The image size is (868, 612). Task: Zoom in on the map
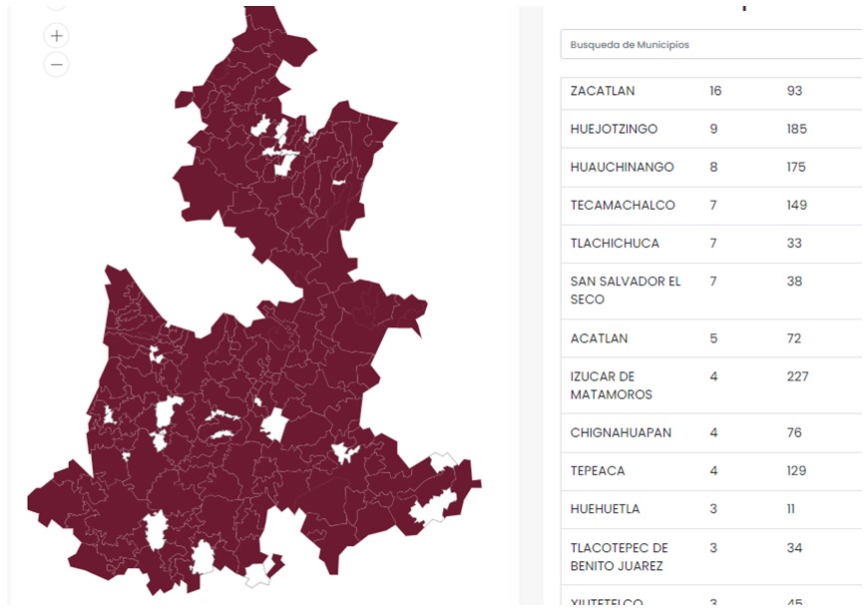pos(57,36)
